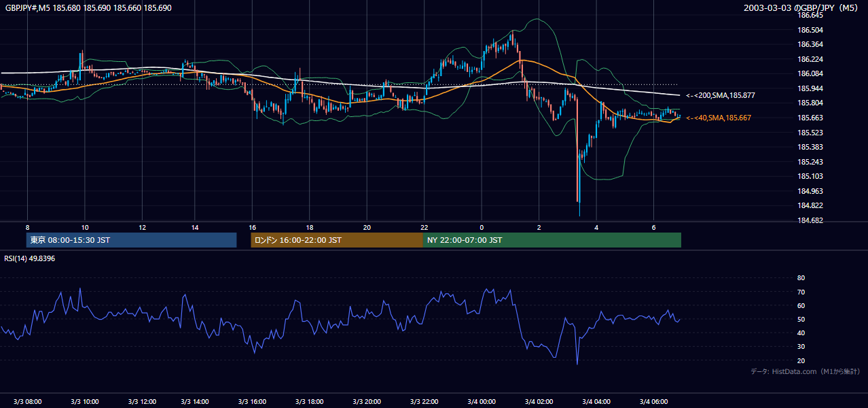Click price axis label 185.804
Viewport: 868px width, 408px height.
click(810, 103)
